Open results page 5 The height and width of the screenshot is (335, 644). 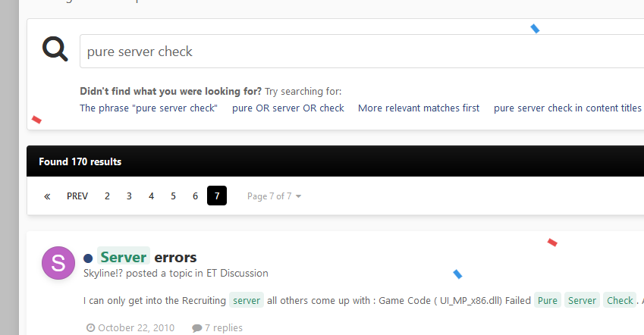173,196
